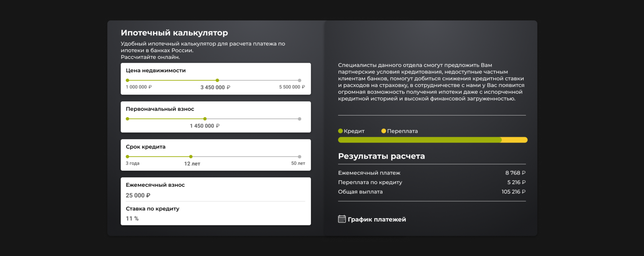644x256 pixels.
Task: Open the График платежей link
Action: click(376, 219)
